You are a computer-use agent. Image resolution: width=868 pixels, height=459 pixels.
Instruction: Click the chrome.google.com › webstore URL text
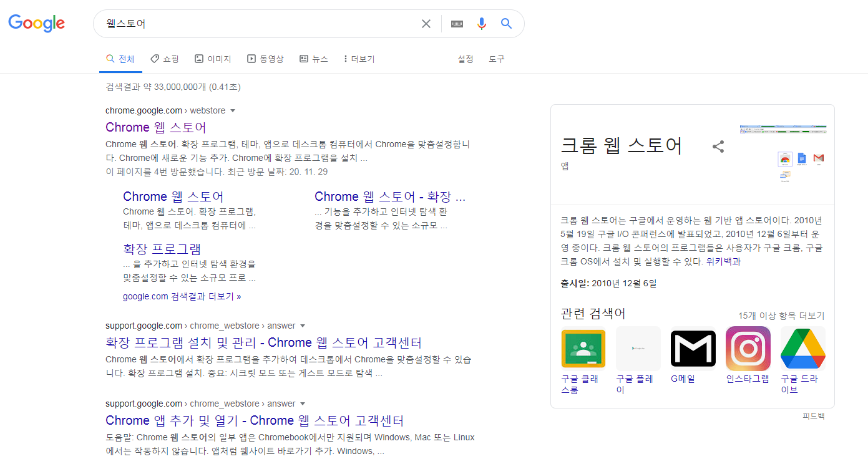[165, 111]
